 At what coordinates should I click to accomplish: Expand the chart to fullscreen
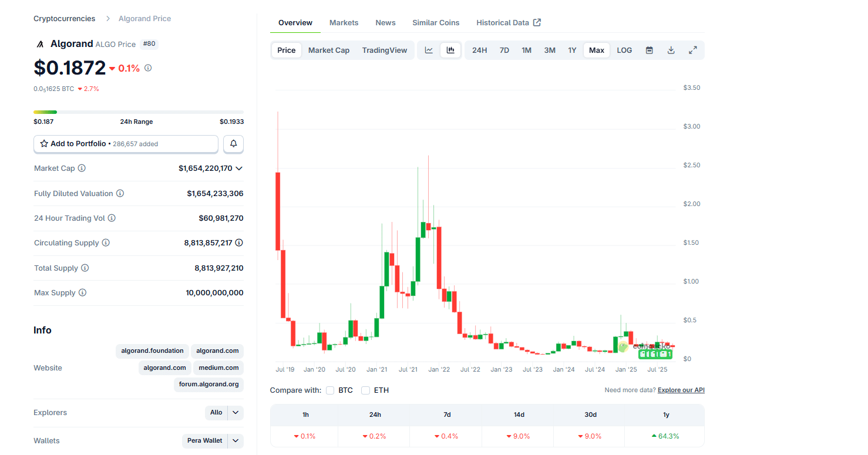tap(693, 50)
